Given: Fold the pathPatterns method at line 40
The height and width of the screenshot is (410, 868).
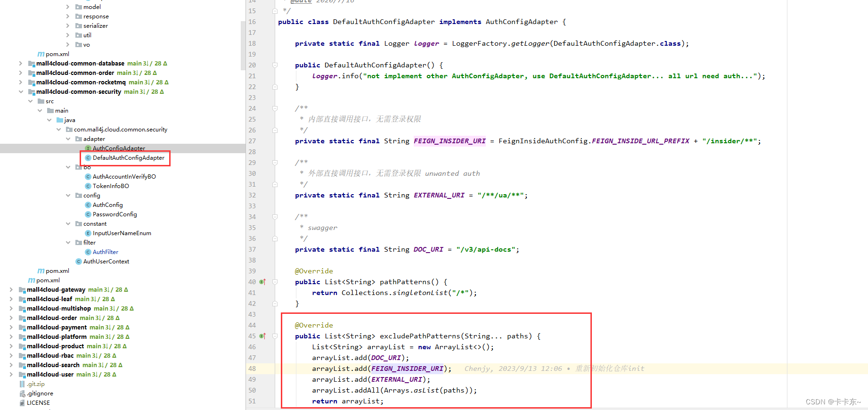Looking at the screenshot, I should coord(275,282).
